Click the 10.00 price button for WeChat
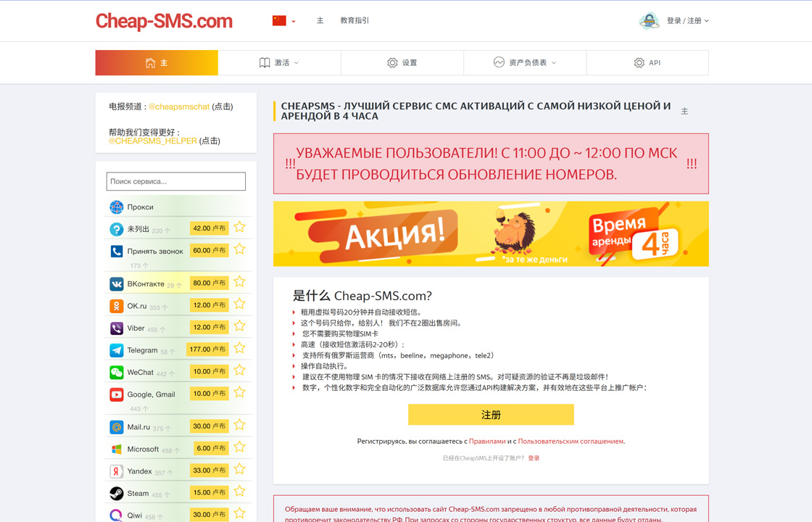Viewport: 812px width, 522px height. 210,372
